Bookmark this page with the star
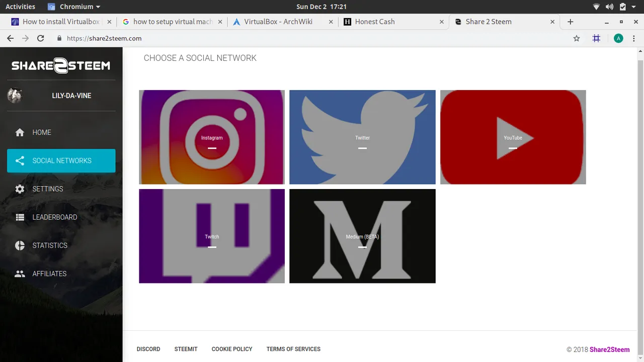The height and width of the screenshot is (362, 644). [x=577, y=38]
